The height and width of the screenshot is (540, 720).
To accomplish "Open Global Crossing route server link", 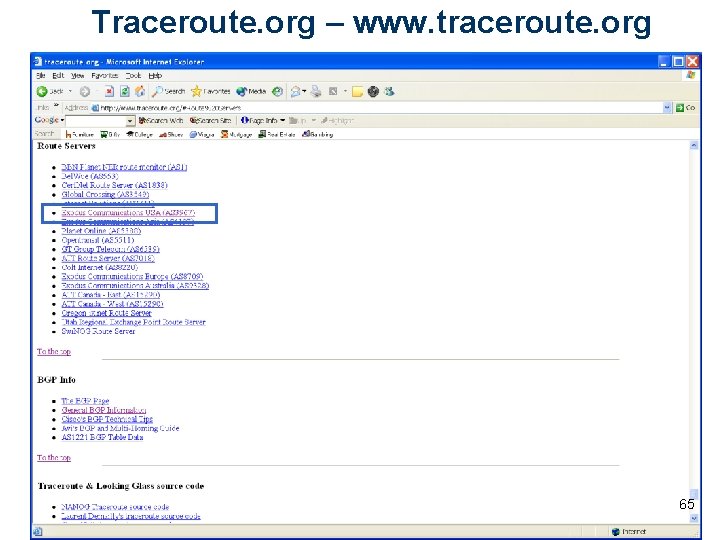I will pos(105,194).
